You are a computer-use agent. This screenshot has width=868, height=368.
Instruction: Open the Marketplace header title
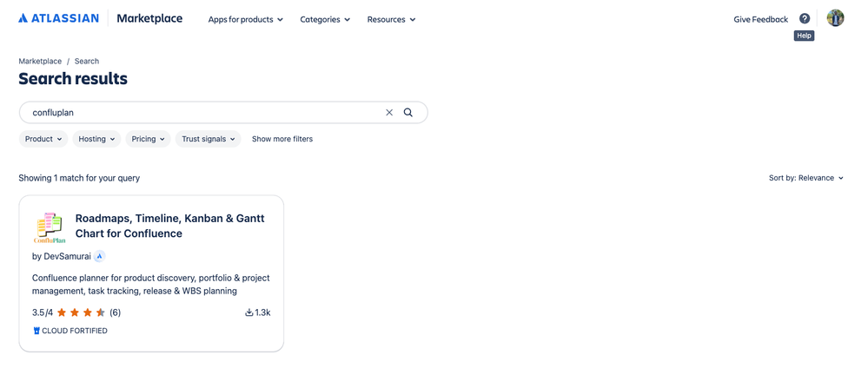click(x=149, y=18)
